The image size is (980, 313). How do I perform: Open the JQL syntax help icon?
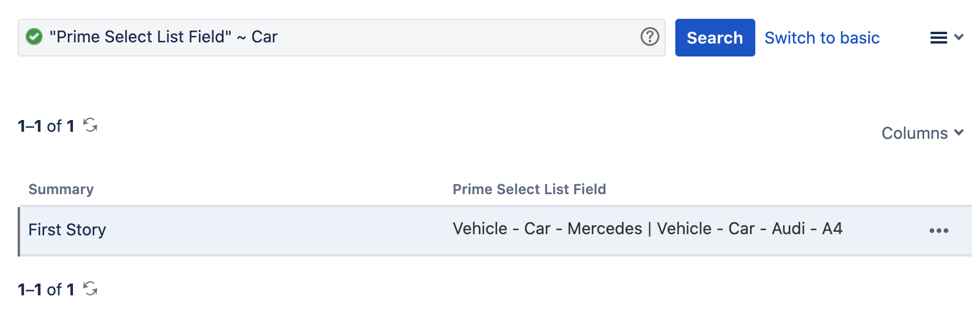(x=649, y=37)
